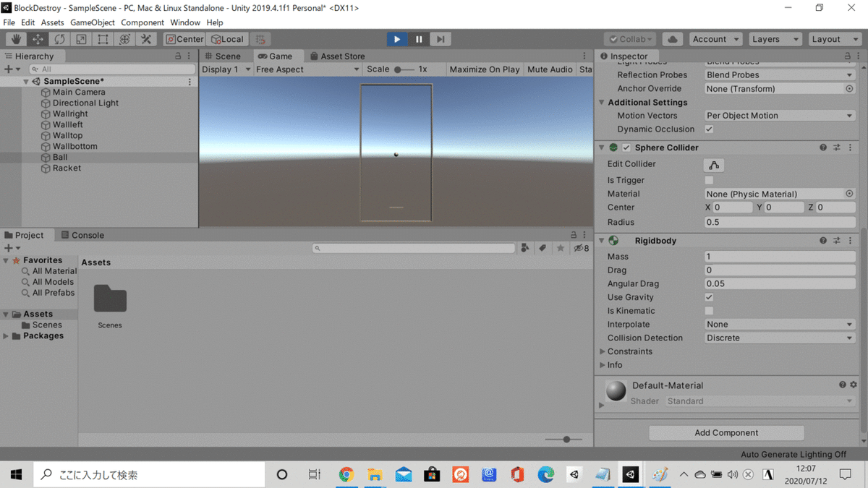Lock the Hierarchy panel via lock icon
Image resolution: width=868 pixels, height=488 pixels.
click(x=178, y=56)
